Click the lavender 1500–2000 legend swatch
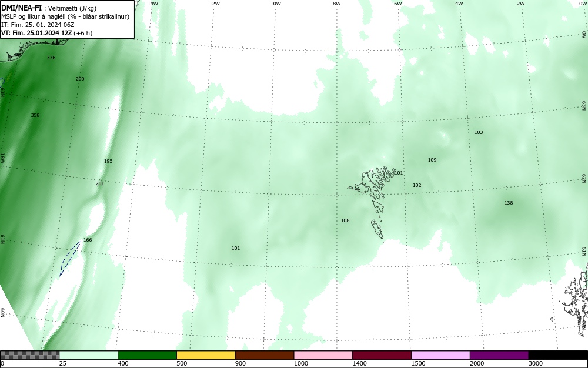Image resolution: width=588 pixels, height=368 pixels. click(440, 355)
